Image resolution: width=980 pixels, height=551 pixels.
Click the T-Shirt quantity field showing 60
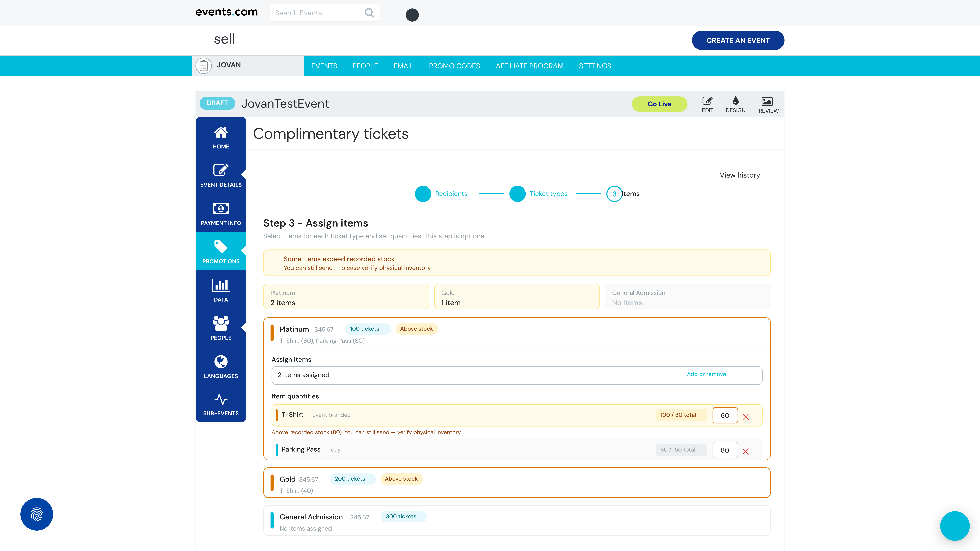coord(725,415)
